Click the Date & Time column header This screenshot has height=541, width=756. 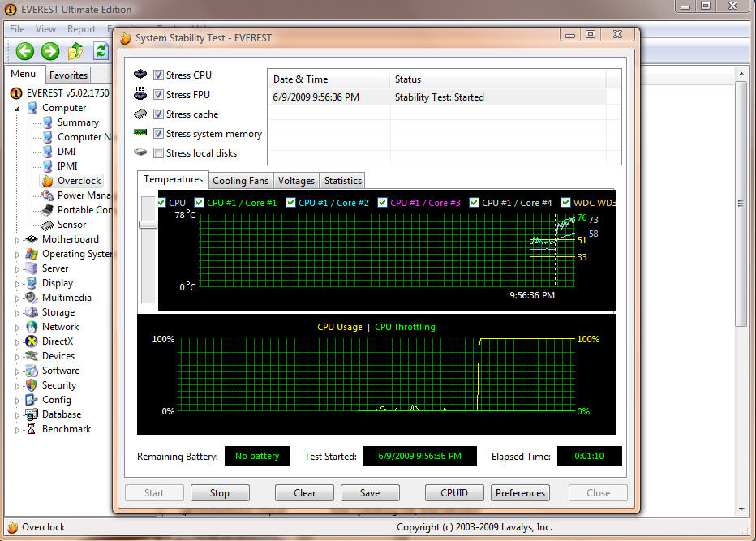coord(329,79)
